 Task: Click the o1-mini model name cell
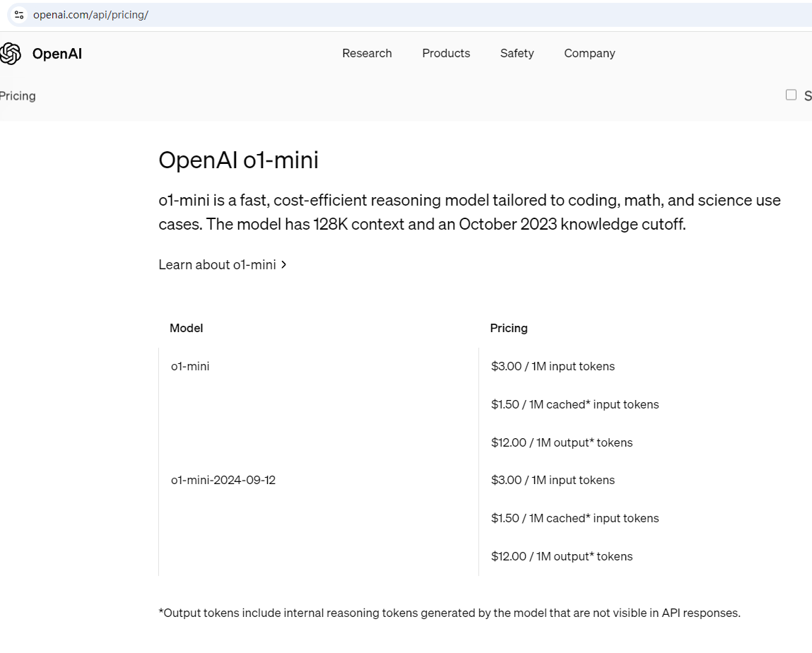click(x=190, y=366)
